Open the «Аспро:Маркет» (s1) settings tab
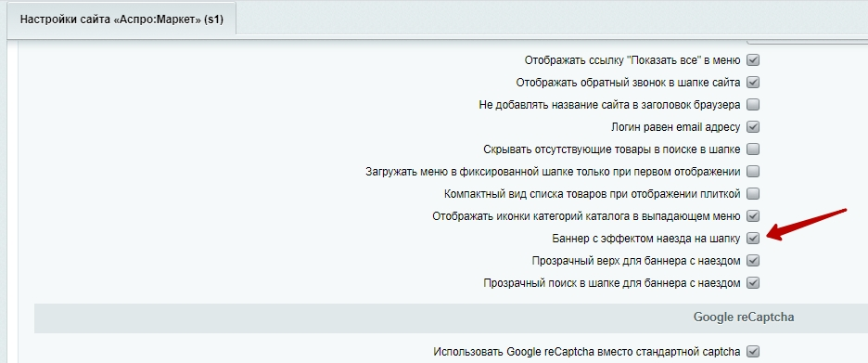This screenshot has height=363, width=868. pos(121,19)
